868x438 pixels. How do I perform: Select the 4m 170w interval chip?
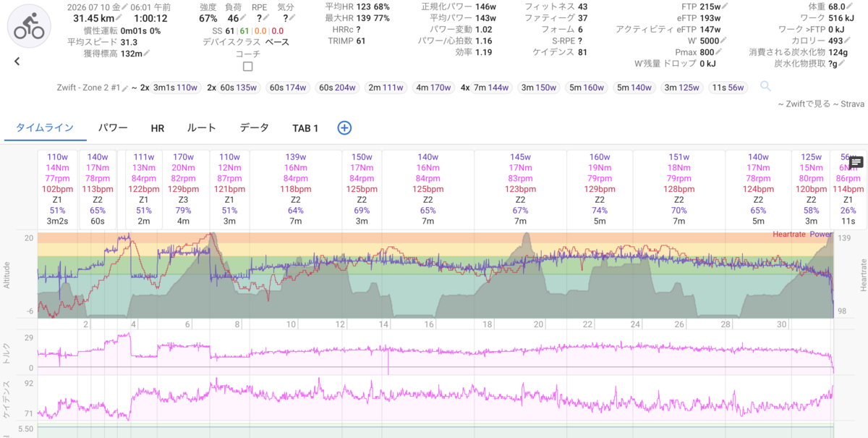coord(433,88)
